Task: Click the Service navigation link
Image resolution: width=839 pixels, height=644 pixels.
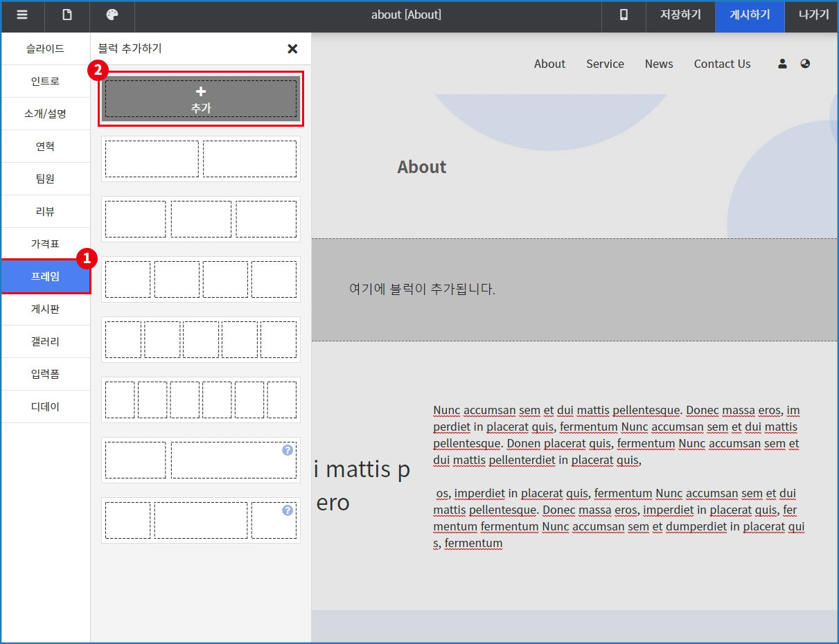Action: tap(605, 64)
